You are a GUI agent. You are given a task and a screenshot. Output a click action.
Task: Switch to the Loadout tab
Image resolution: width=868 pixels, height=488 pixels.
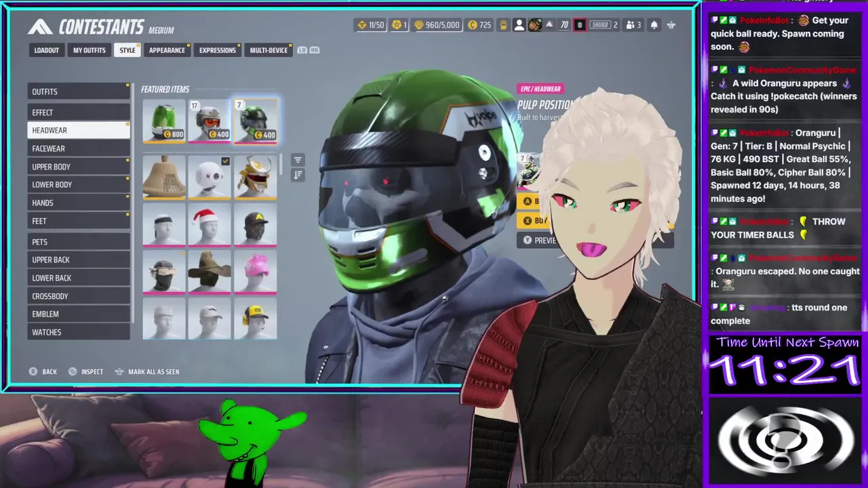tap(47, 50)
